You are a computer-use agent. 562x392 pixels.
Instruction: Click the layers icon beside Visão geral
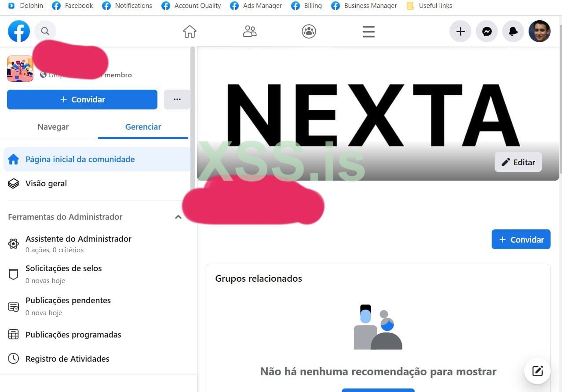click(x=14, y=184)
